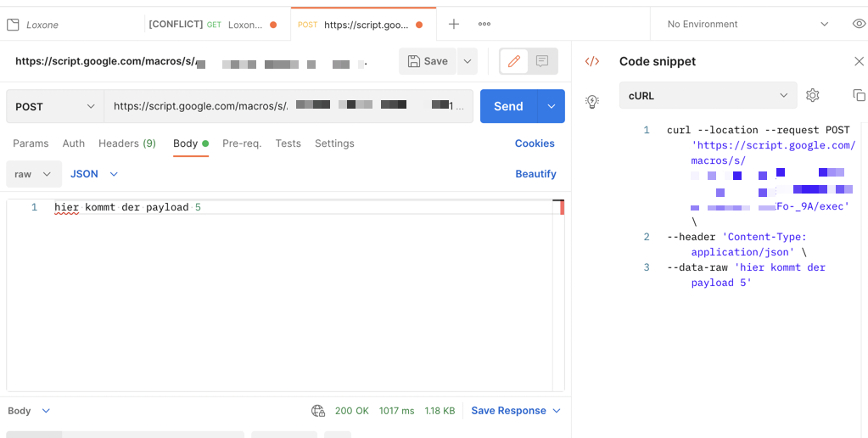Choose language in the cURL dropdown
The width and height of the screenshot is (868, 438).
pyautogui.click(x=708, y=95)
